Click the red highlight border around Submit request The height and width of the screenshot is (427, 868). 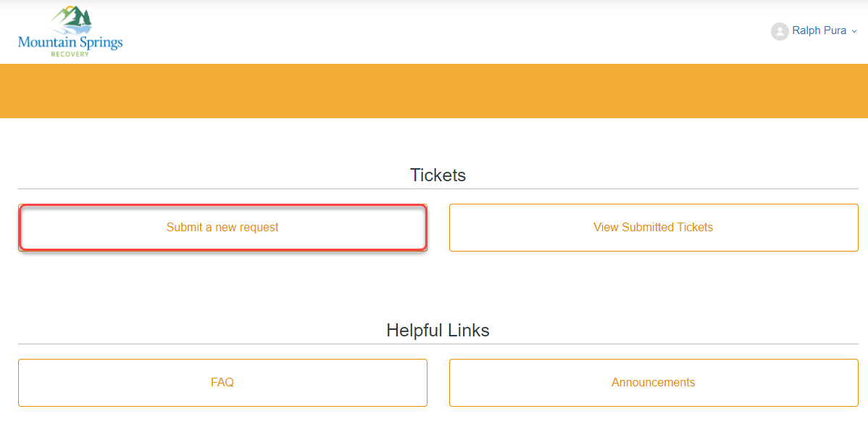tap(222, 206)
